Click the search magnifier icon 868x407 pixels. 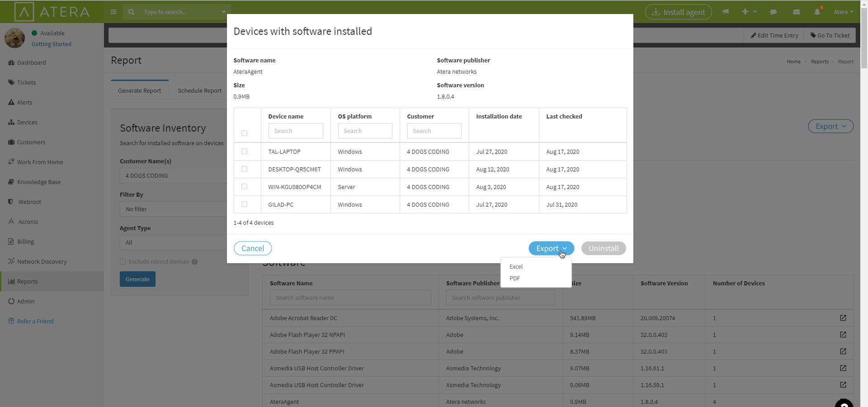[x=131, y=12]
